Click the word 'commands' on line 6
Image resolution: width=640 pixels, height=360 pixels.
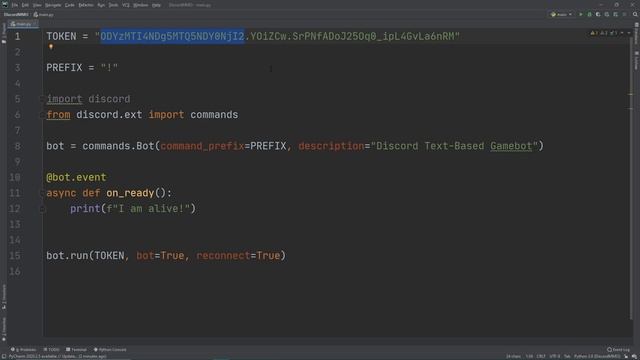click(x=214, y=115)
